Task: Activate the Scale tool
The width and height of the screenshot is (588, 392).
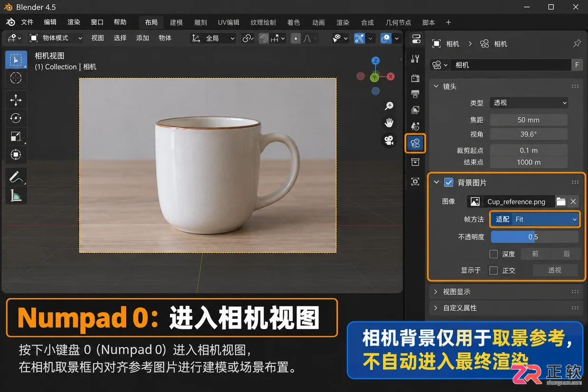Action: click(x=16, y=136)
